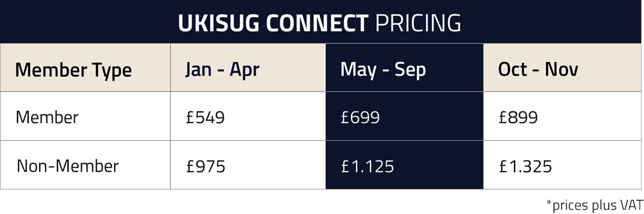This screenshot has height=214, width=644.
Task: Select the £1.325 non-member price
Action: [x=525, y=167]
